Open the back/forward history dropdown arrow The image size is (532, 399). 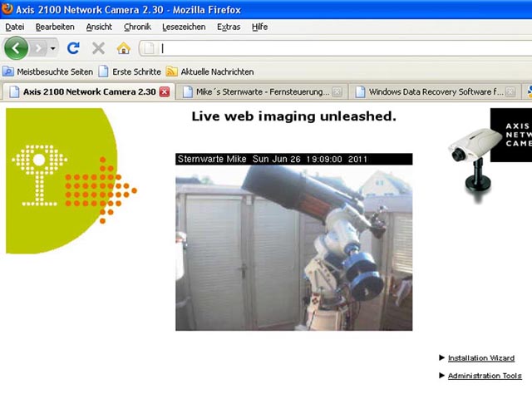[x=53, y=48]
